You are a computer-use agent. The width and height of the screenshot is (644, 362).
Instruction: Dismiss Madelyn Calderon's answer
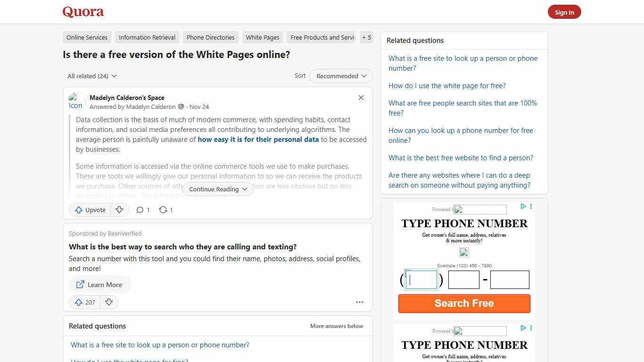pos(361,98)
